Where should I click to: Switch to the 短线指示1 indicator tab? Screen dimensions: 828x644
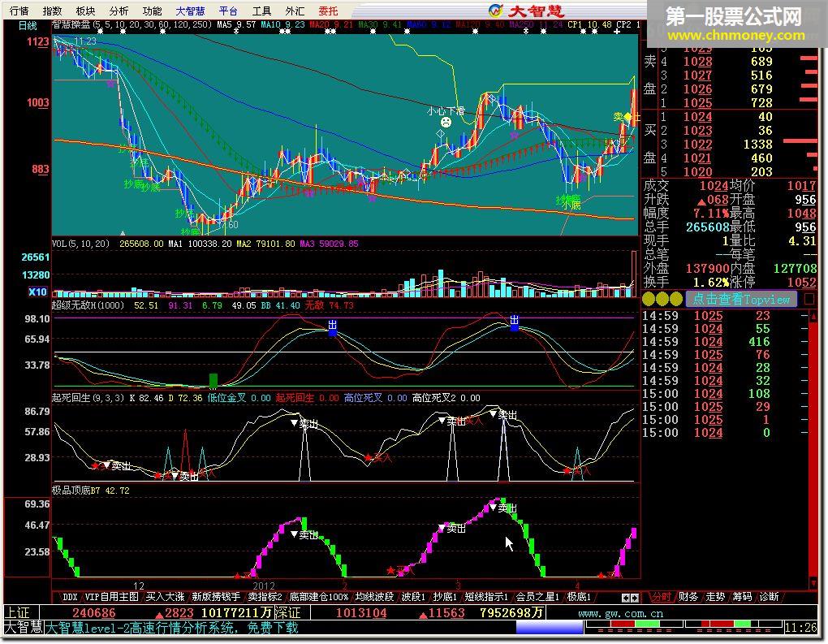[486, 597]
